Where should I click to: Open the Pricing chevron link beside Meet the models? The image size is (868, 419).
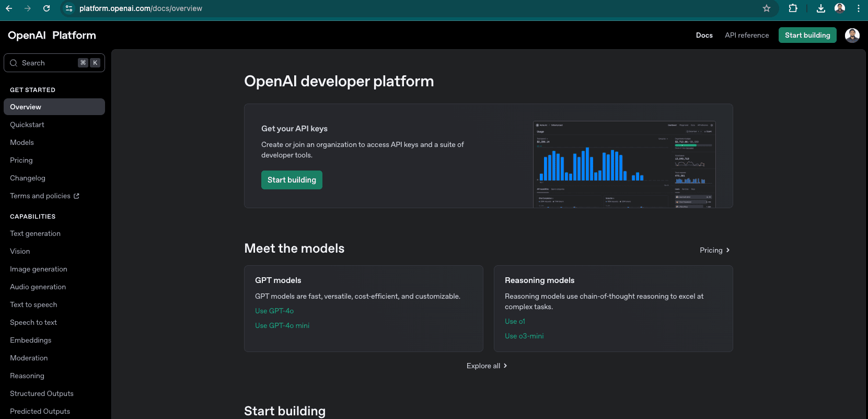point(714,251)
